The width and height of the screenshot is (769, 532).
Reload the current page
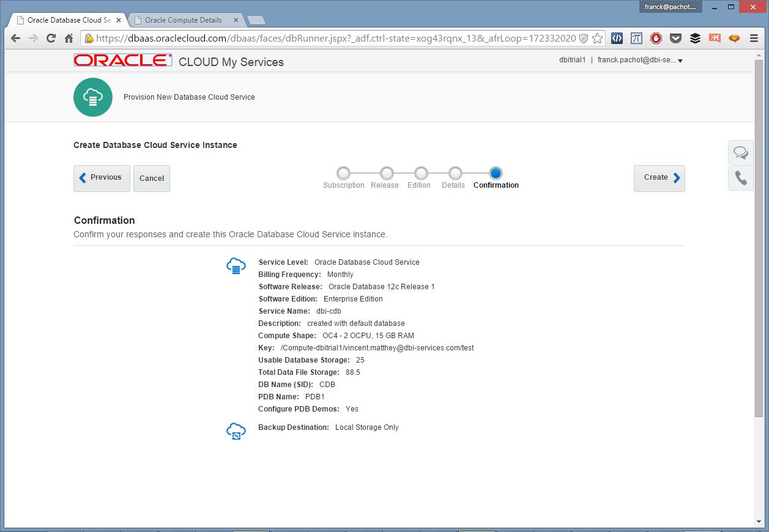pyautogui.click(x=51, y=38)
